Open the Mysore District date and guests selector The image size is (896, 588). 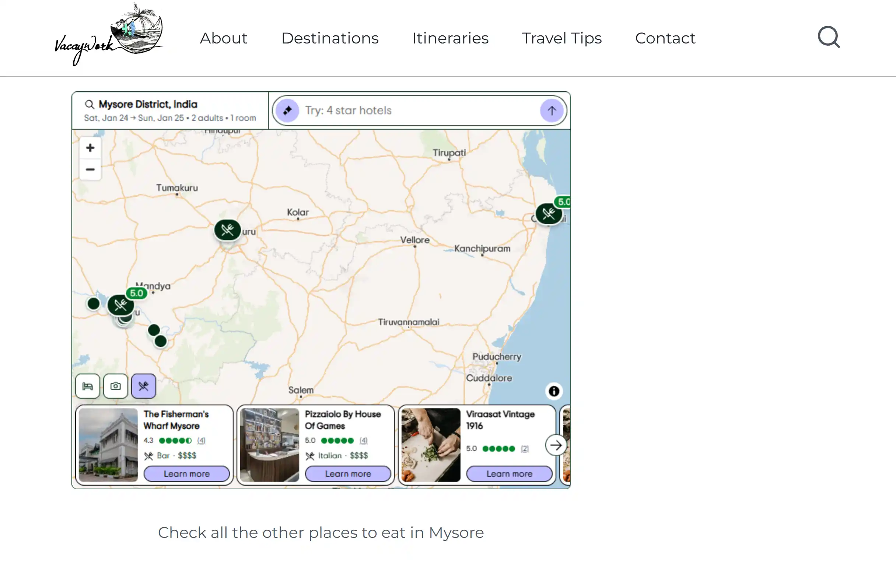169,110
